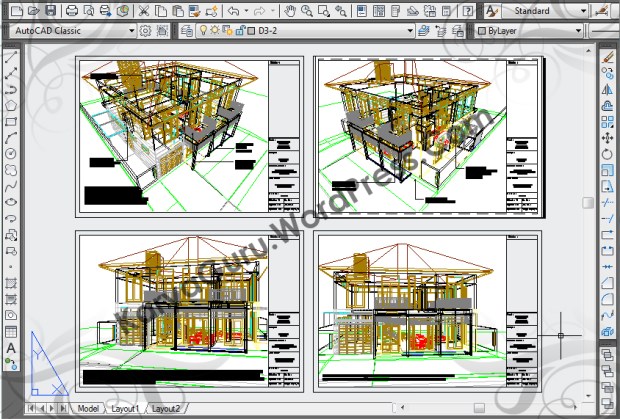The width and height of the screenshot is (620, 419).
Task: Select the Erase tool in Modify toolbar
Action: (x=607, y=58)
